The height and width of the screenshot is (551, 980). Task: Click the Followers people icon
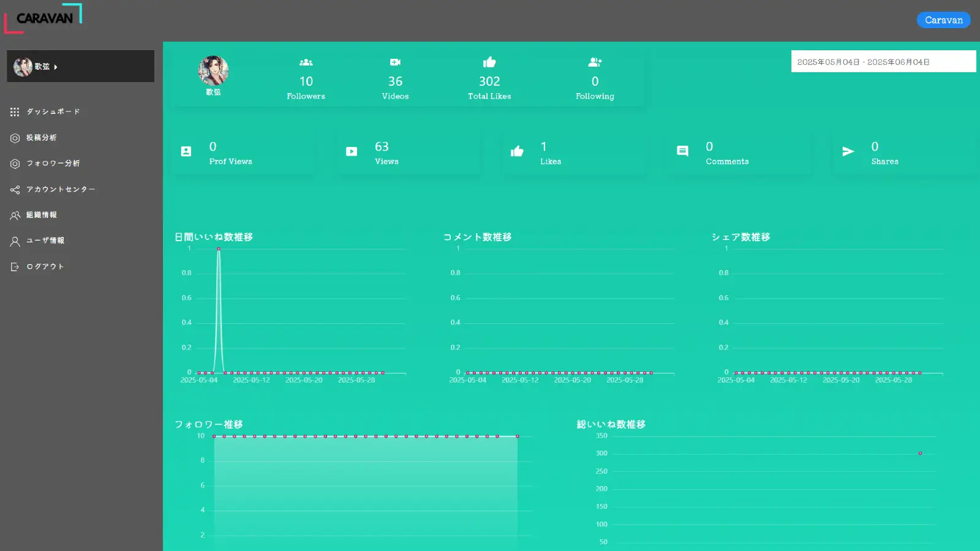click(306, 62)
